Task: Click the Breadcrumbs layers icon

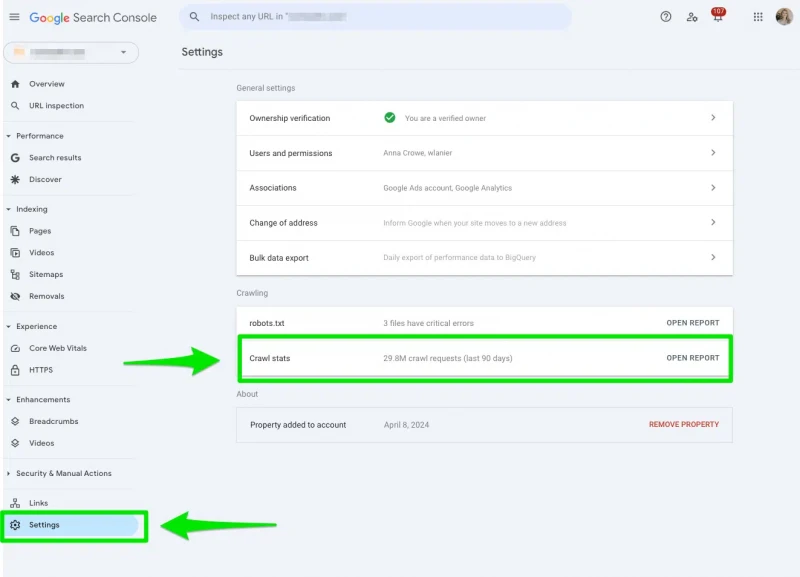Action: tap(15, 421)
